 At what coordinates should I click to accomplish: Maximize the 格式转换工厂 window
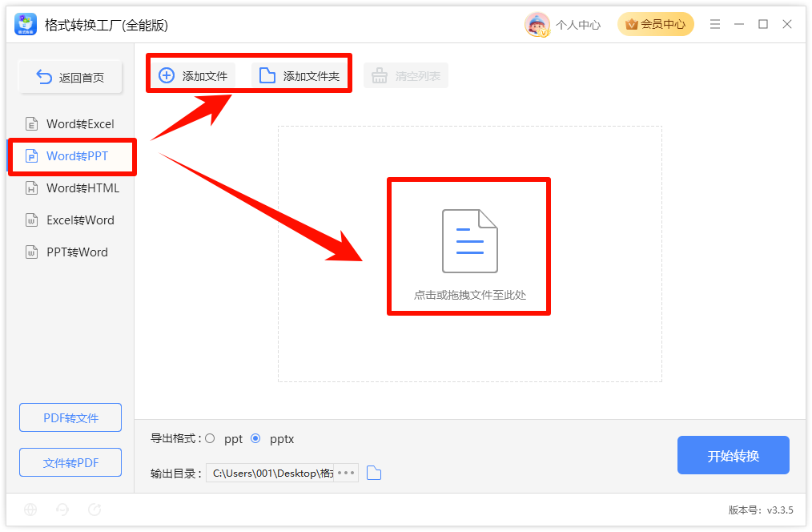pos(763,24)
